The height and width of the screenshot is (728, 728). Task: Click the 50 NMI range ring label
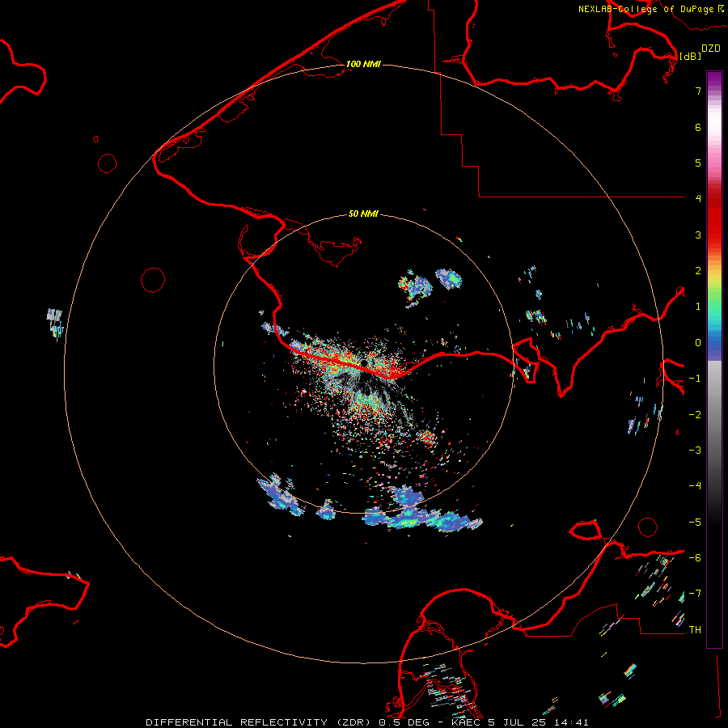tap(363, 214)
